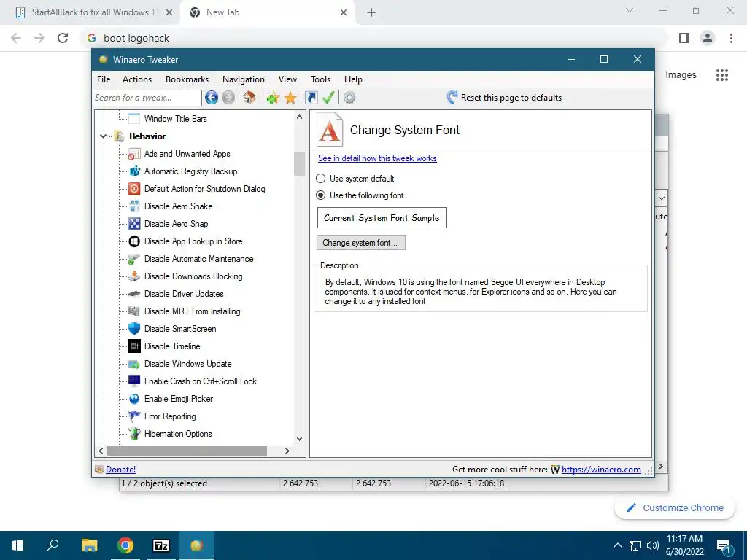This screenshot has width=747, height=560.
Task: Reload page in Chrome toolbar
Action: (63, 38)
